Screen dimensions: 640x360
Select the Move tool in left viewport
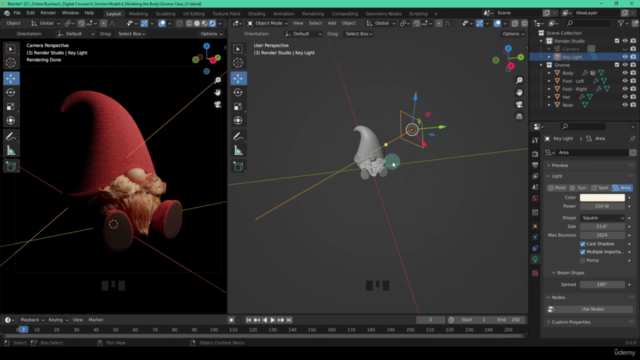(11, 78)
